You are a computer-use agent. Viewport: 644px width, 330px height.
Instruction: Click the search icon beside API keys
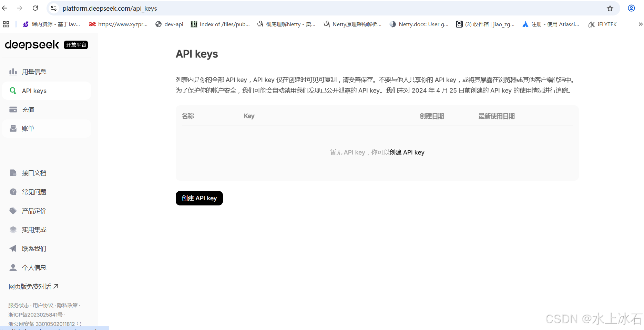pyautogui.click(x=13, y=91)
